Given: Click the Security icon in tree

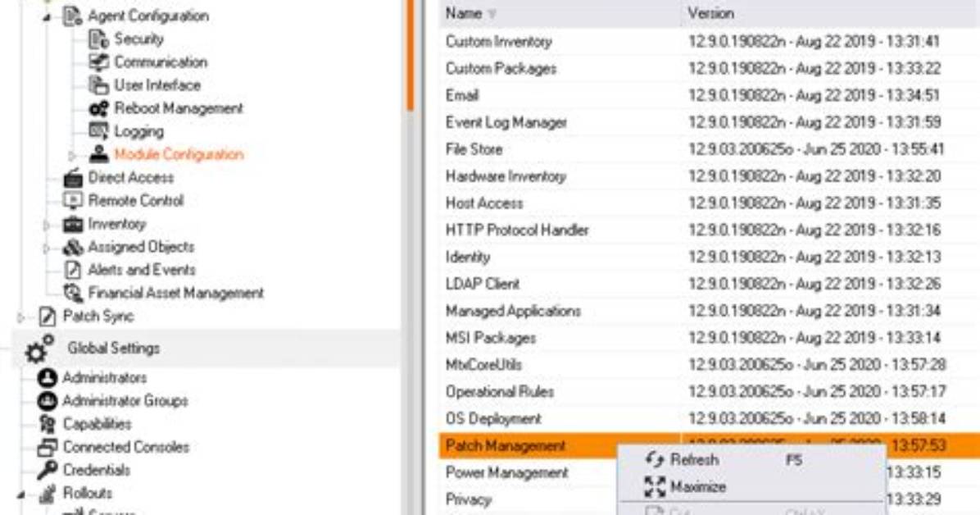Looking at the screenshot, I should [x=99, y=39].
